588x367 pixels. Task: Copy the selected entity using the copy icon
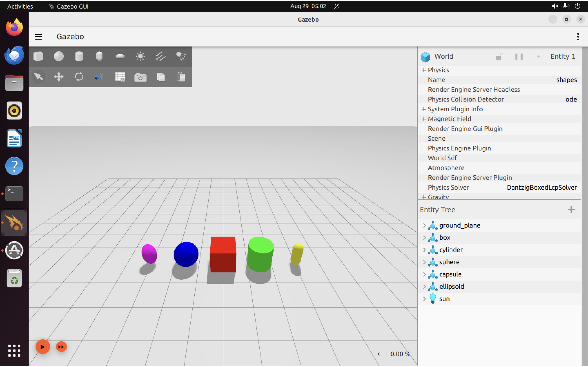click(x=161, y=77)
